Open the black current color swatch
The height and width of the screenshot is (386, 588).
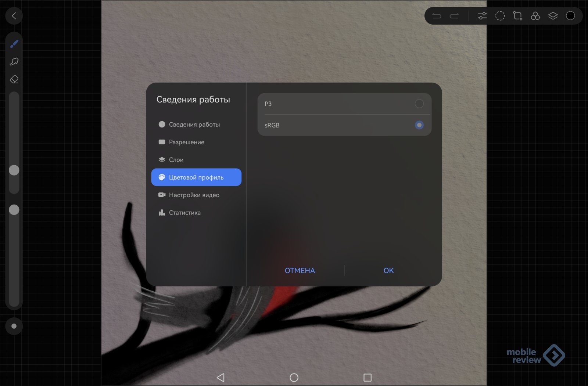point(570,16)
